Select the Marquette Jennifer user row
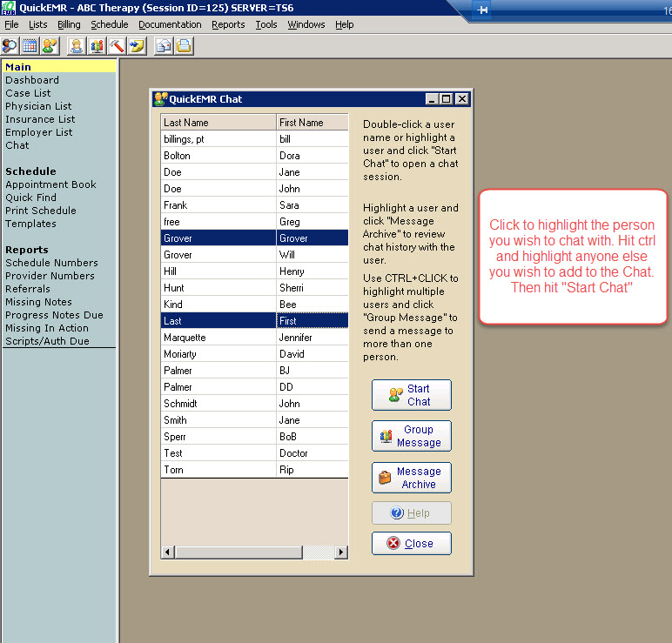The height and width of the screenshot is (643, 672). tap(254, 338)
